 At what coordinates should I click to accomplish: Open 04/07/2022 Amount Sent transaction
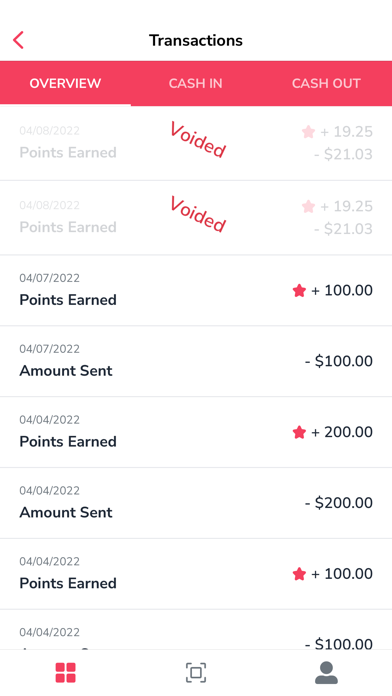pos(196,361)
